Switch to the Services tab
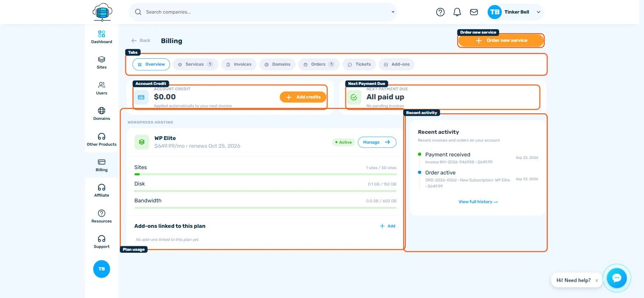This screenshot has height=298, width=644. coord(195,64)
